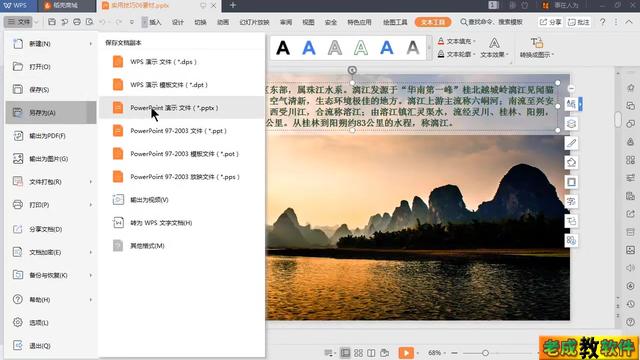Open 选项(L) settings entry
640x360 pixels.
(x=51, y=322)
